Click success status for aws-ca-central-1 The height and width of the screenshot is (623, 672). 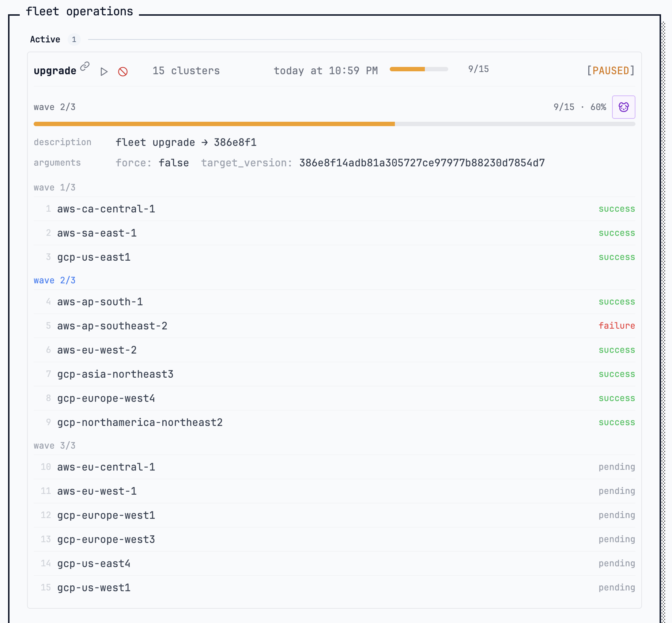617,209
